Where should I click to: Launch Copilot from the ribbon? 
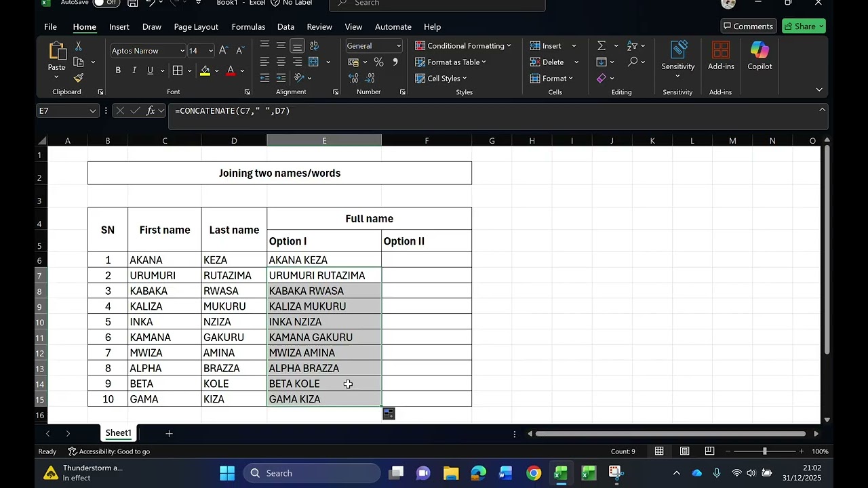coord(759,56)
